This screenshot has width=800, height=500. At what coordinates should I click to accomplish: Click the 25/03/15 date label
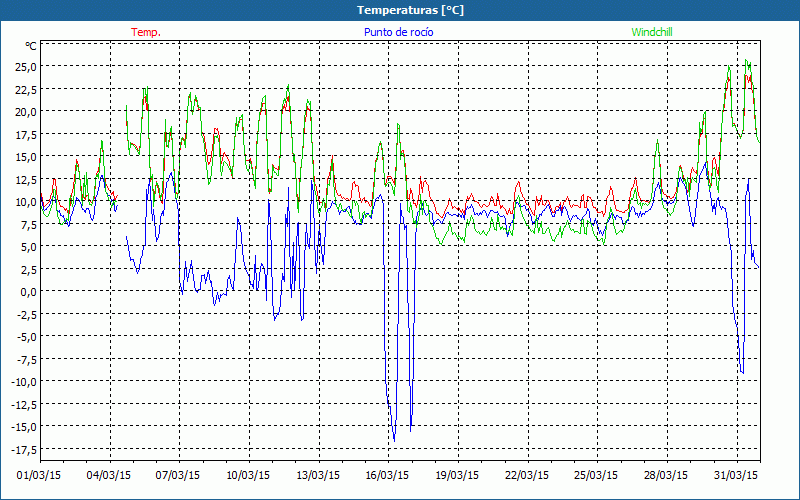[x=596, y=476]
